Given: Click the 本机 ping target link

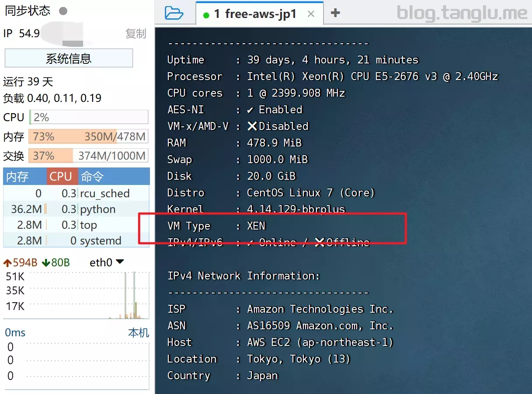Looking at the screenshot, I should [x=138, y=333].
